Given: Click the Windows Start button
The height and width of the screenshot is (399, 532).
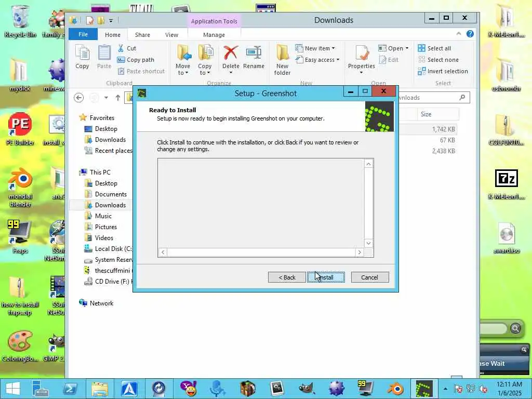Looking at the screenshot, I should click(x=13, y=389).
